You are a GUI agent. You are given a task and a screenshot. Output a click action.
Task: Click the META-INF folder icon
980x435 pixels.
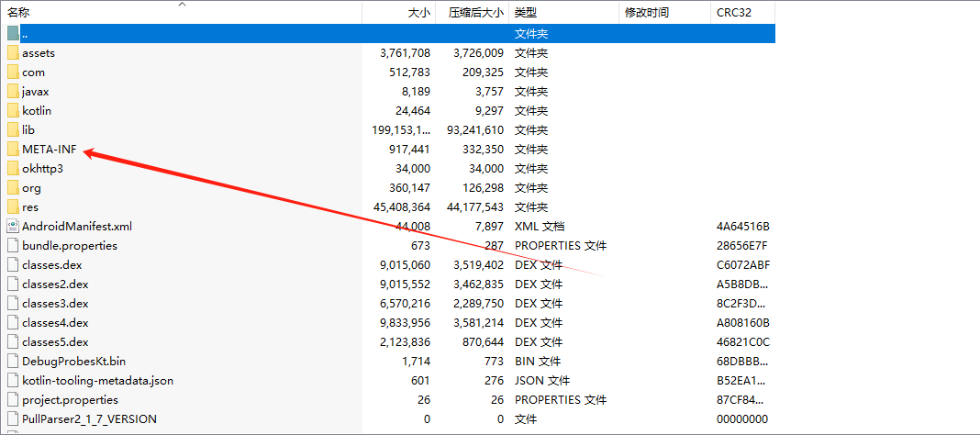(13, 150)
